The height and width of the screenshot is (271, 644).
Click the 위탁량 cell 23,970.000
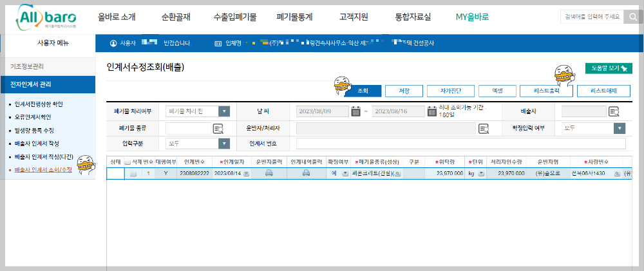(445, 174)
